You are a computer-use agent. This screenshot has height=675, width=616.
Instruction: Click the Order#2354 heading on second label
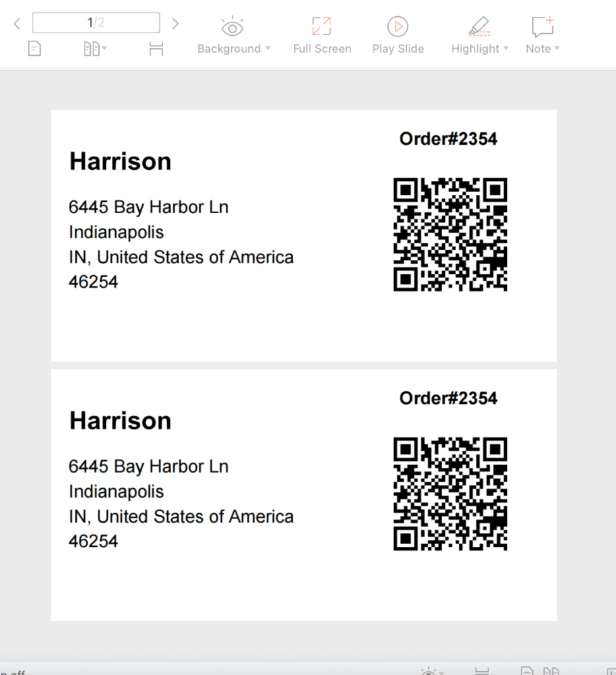pos(448,398)
